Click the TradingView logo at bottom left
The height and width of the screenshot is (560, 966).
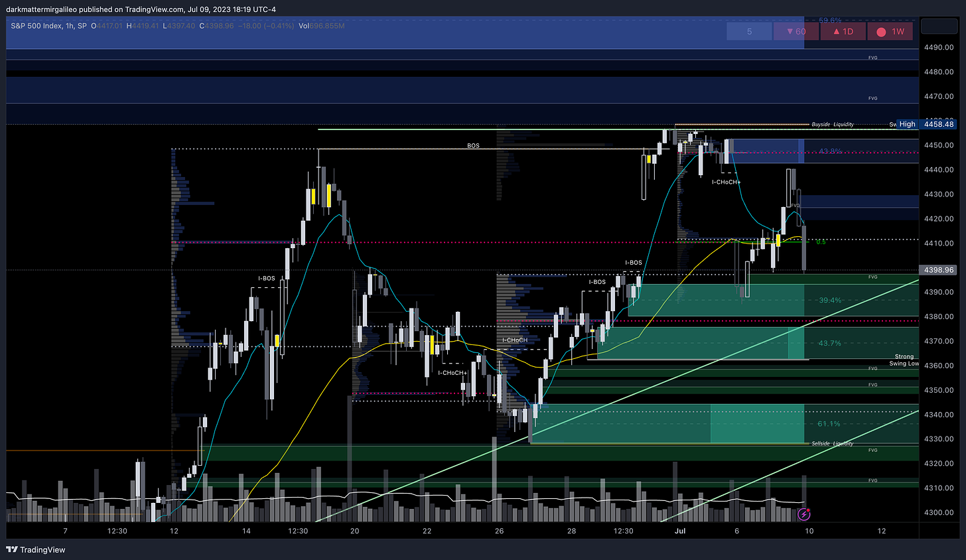click(36, 549)
